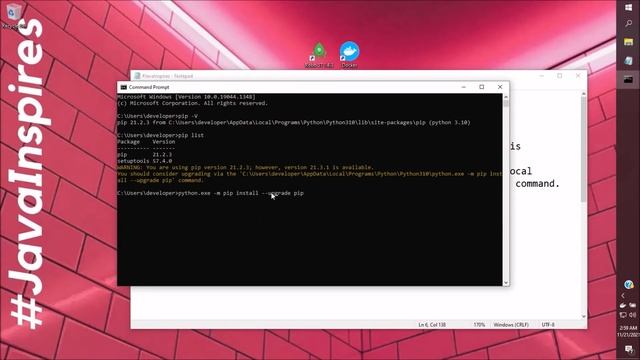The height and width of the screenshot is (360, 640).
Task: Open the Docker desktop shortcut
Action: (349, 54)
